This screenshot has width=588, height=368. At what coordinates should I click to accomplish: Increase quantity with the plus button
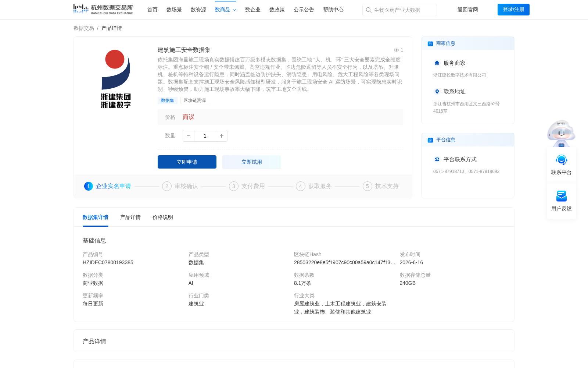point(222,136)
